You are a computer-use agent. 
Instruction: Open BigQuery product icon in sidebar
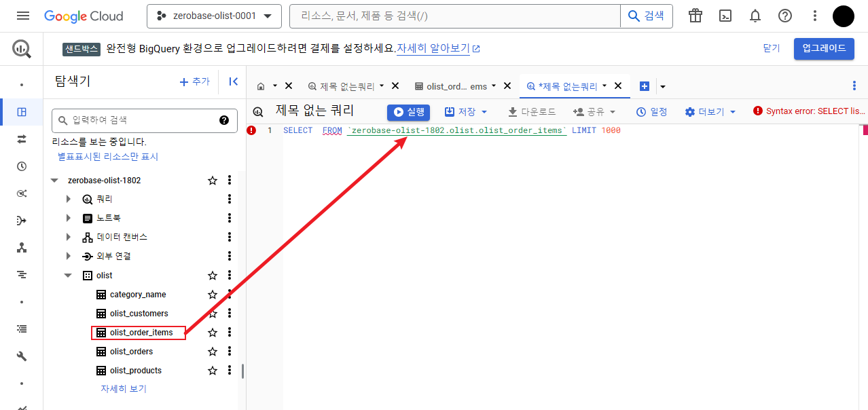point(21,49)
